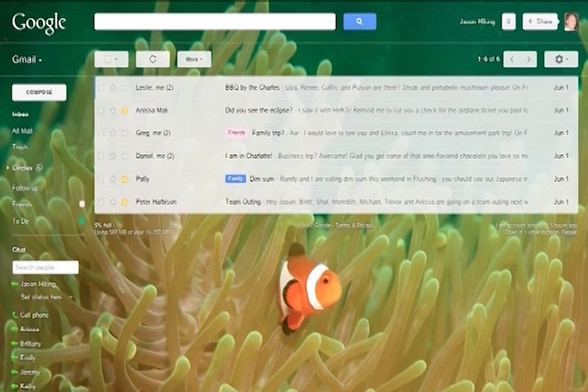
Task: Open Jason's profile avatar
Action: pos(571,21)
